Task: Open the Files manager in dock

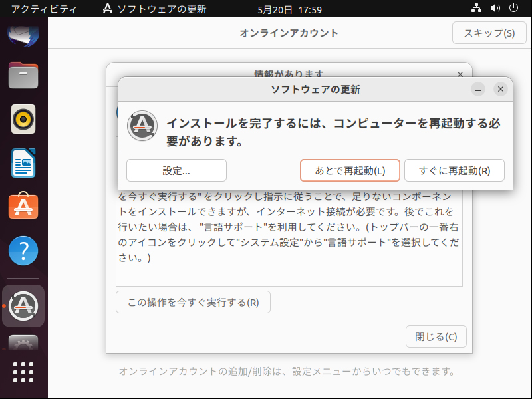Action: (23, 75)
